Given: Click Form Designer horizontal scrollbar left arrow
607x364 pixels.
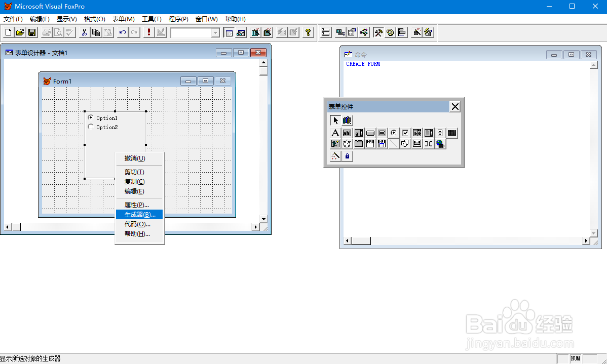Looking at the screenshot, I should 8,227.
